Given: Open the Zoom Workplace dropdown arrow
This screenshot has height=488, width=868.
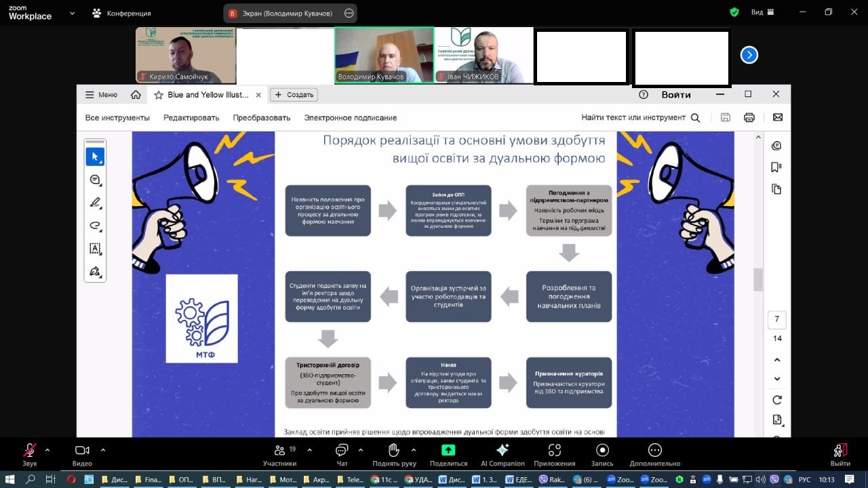Looking at the screenshot, I should click(x=72, y=12).
